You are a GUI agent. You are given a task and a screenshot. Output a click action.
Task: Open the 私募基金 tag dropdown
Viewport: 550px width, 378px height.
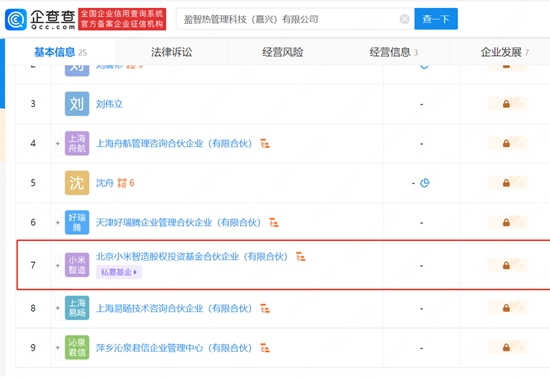click(119, 272)
